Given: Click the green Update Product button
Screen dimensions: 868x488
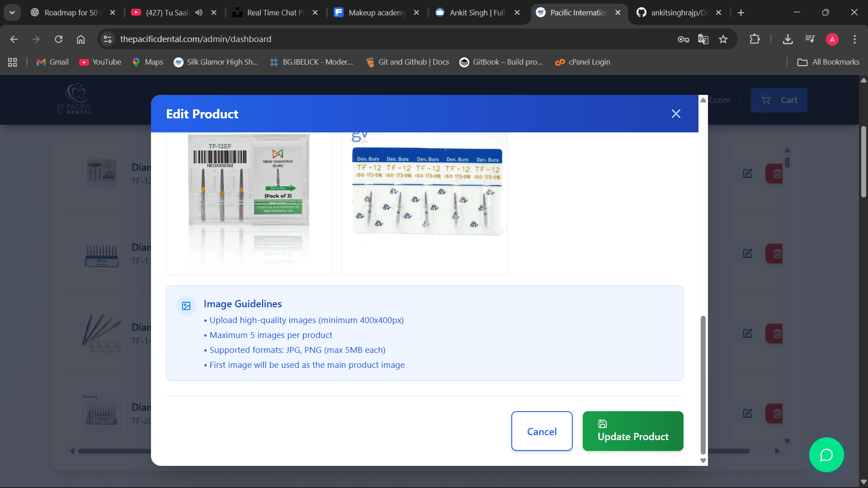Looking at the screenshot, I should pos(632,431).
